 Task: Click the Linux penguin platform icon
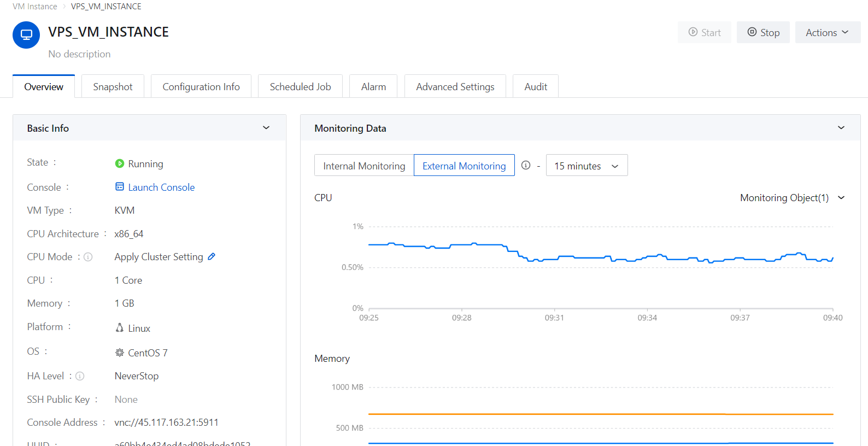(x=120, y=328)
